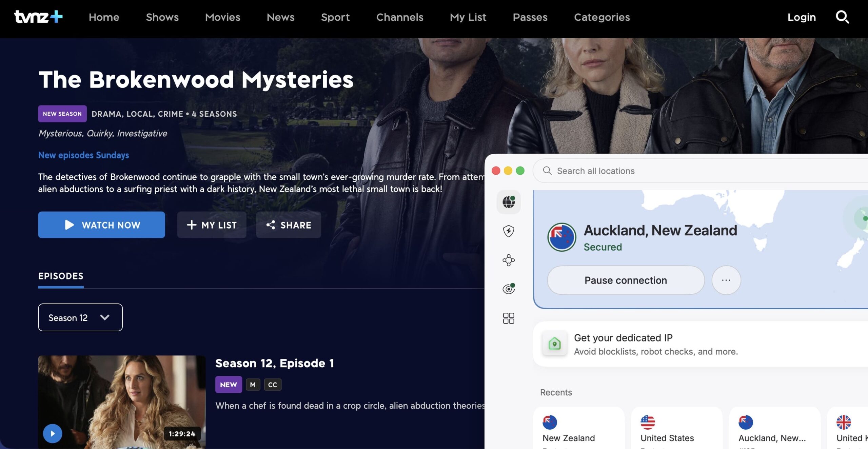This screenshot has height=449, width=868.
Task: Open the Passes menu item
Action: point(530,17)
